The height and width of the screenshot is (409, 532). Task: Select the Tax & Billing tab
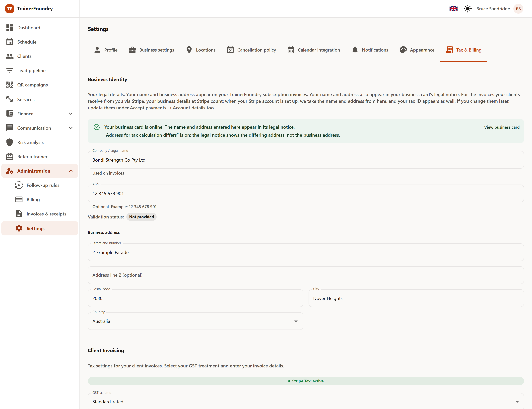tap(463, 50)
